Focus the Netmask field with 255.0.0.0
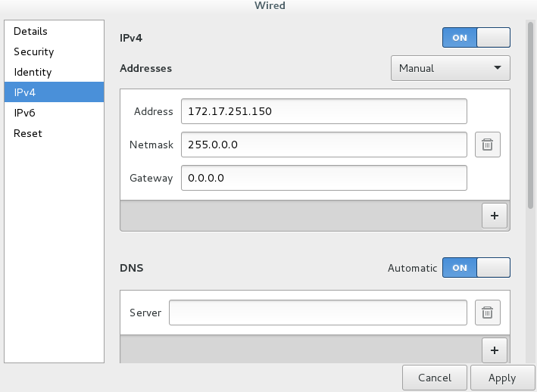The image size is (537, 392). point(323,145)
